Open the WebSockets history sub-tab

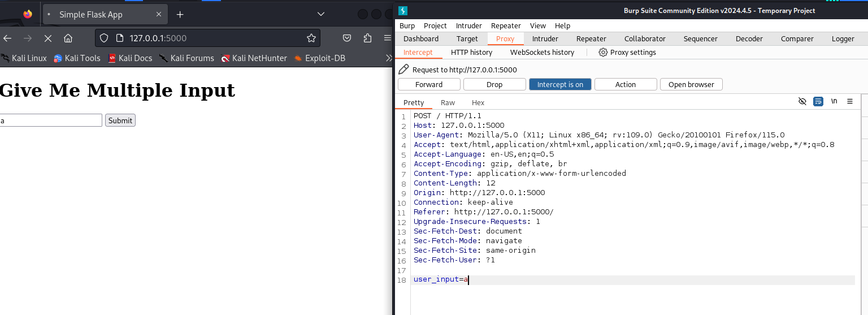click(542, 52)
